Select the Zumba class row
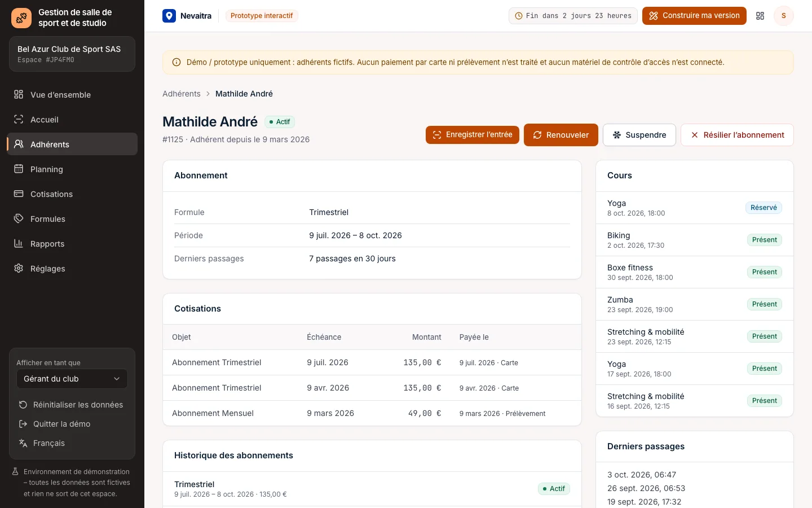The height and width of the screenshot is (508, 812). pos(695,304)
